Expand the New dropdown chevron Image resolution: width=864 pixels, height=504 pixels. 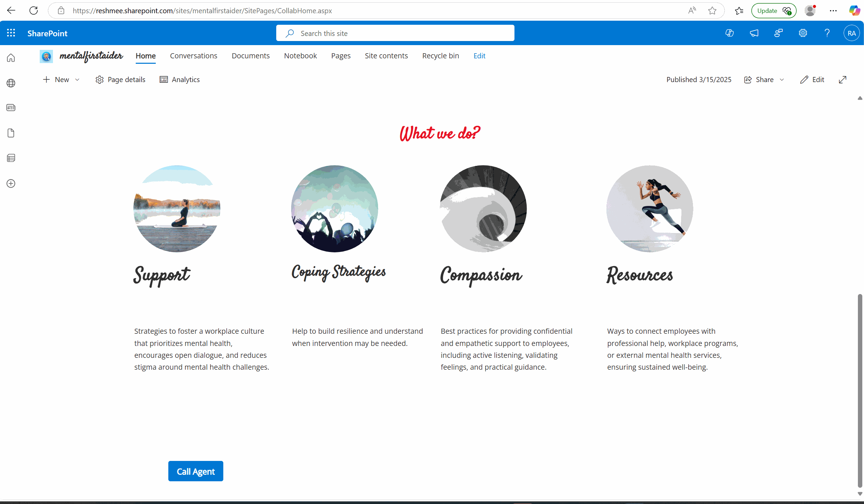[x=77, y=79]
